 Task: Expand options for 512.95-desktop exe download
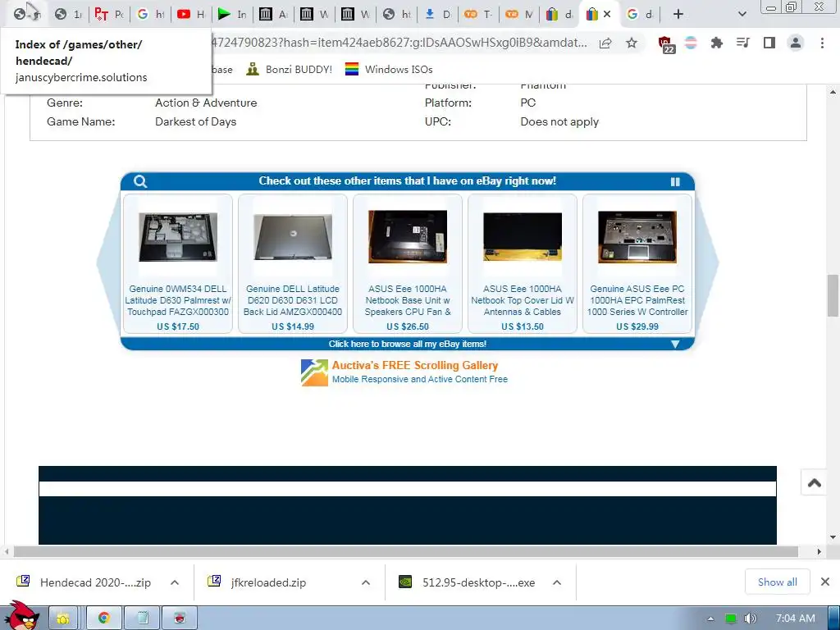pyautogui.click(x=557, y=582)
